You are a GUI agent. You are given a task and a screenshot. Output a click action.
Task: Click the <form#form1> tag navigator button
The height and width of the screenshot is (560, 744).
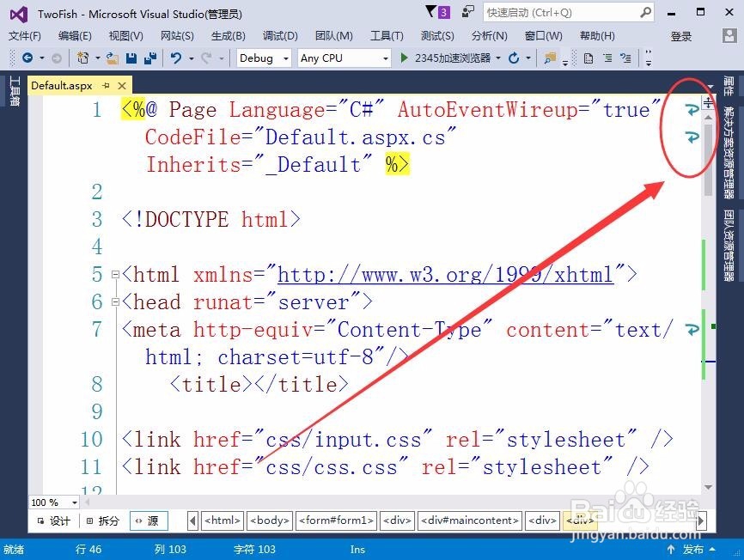coord(337,520)
